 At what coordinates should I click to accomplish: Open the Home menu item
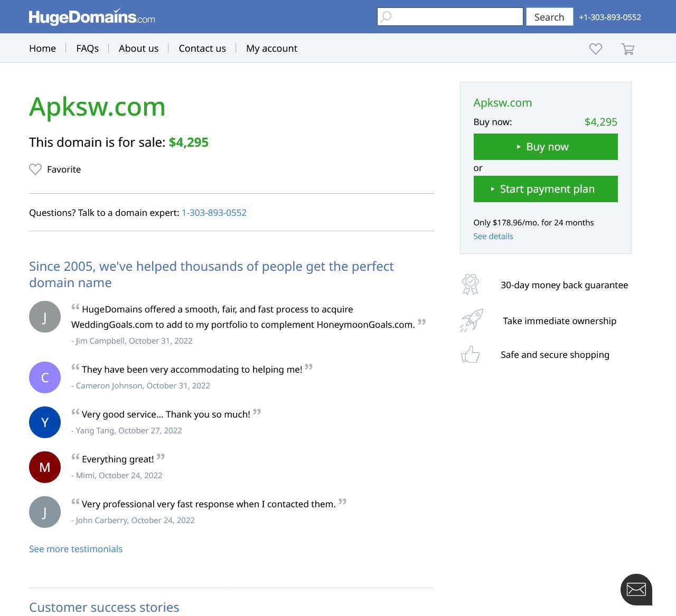click(42, 48)
